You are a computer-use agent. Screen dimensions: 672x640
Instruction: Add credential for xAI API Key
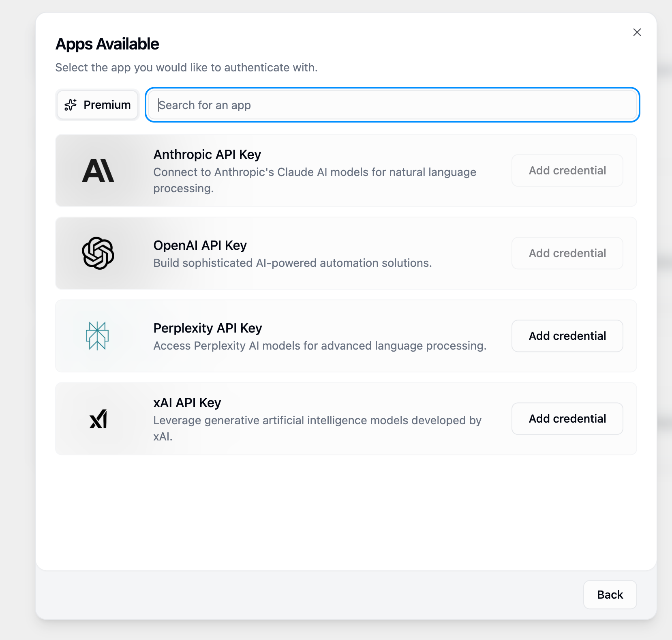(x=567, y=419)
